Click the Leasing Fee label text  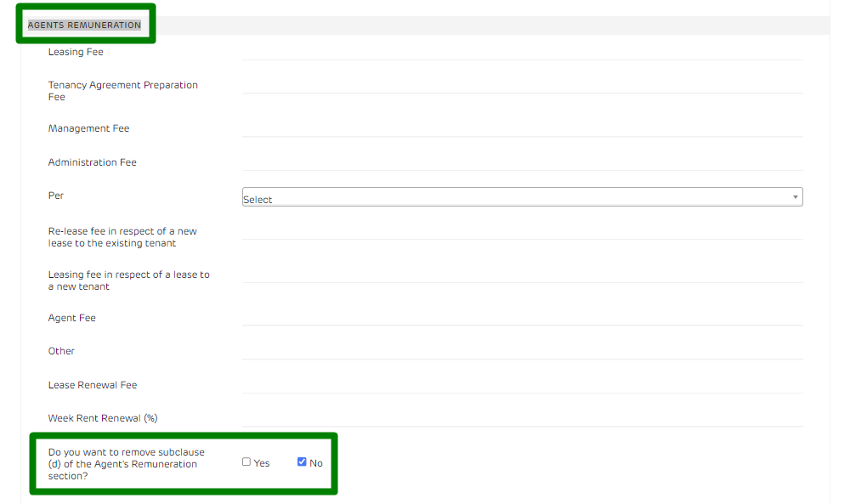click(76, 52)
